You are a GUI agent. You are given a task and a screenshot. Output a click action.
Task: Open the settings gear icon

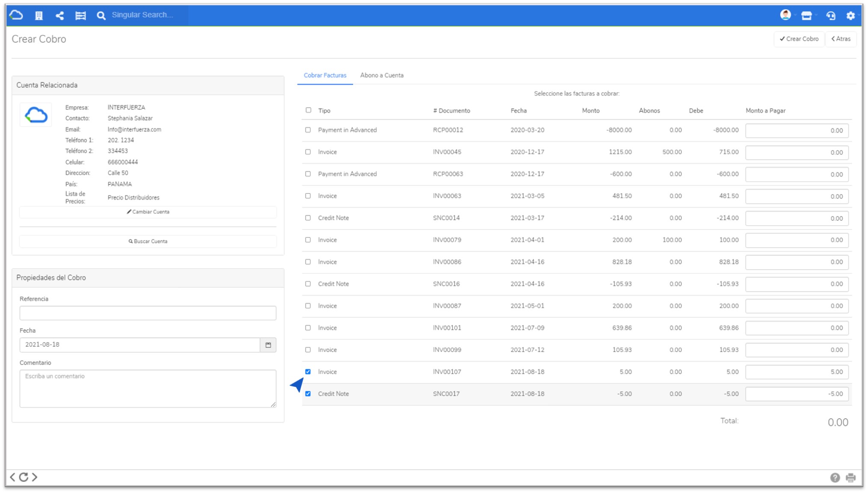coord(850,16)
